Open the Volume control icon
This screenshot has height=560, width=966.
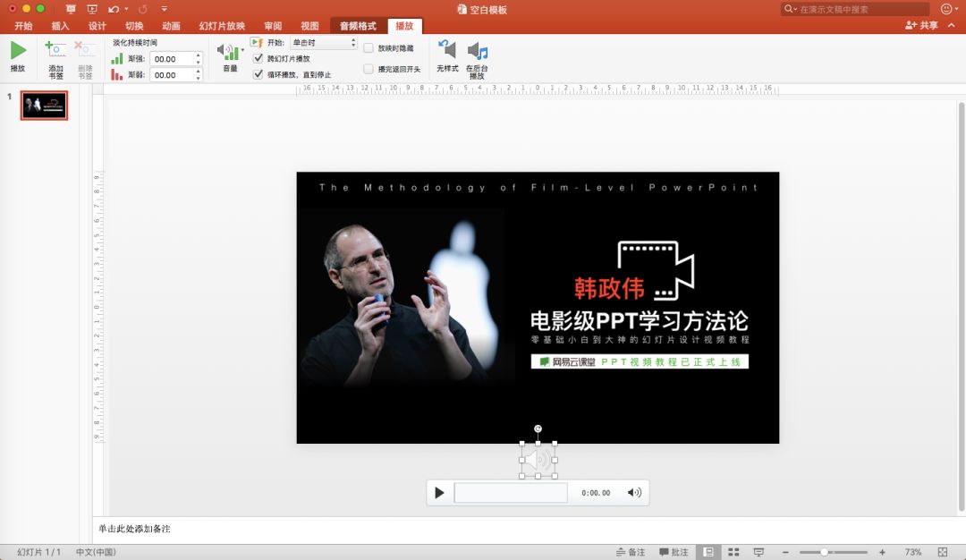click(x=229, y=52)
